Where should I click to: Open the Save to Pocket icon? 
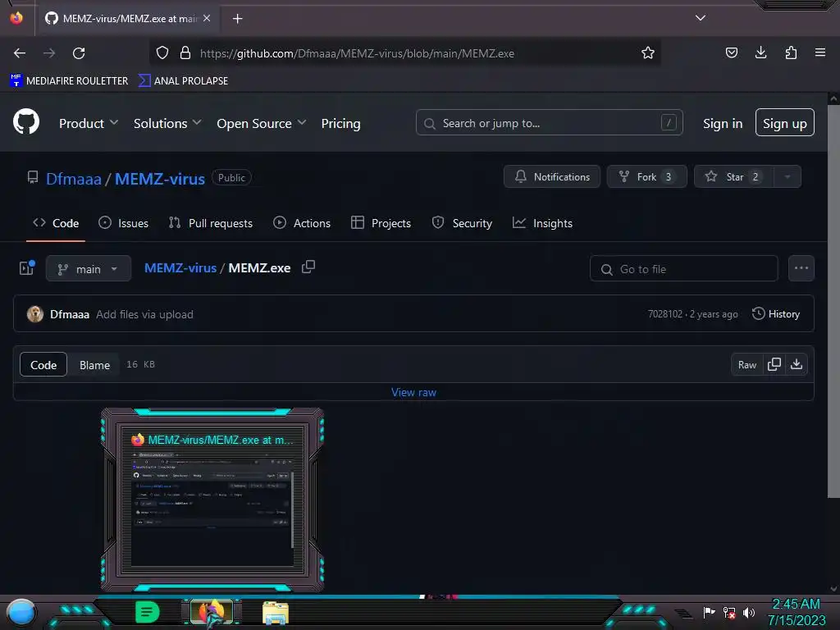tap(731, 52)
